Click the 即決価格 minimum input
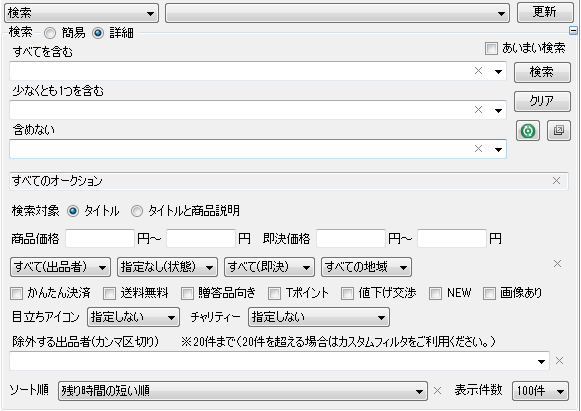Screen dimensions: 581x411 coord(351,238)
